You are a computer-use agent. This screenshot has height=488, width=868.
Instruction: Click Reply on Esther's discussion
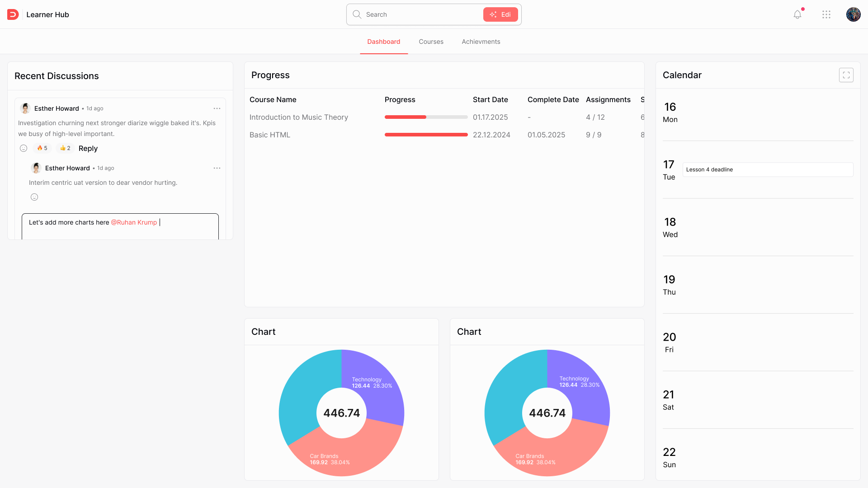[88, 148]
